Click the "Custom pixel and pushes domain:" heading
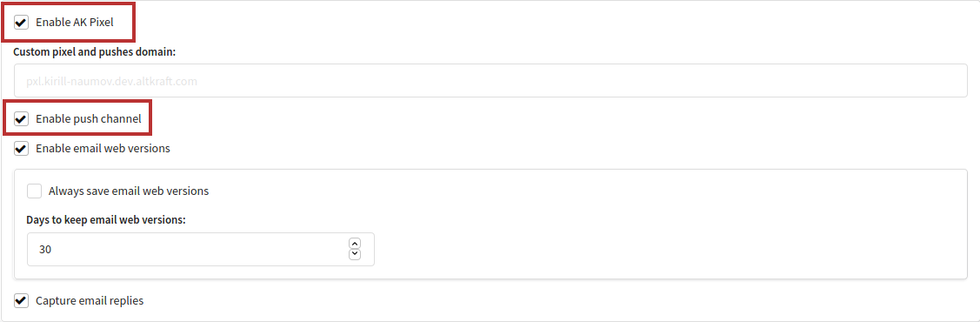The width and height of the screenshot is (980, 322). pyautogui.click(x=95, y=52)
